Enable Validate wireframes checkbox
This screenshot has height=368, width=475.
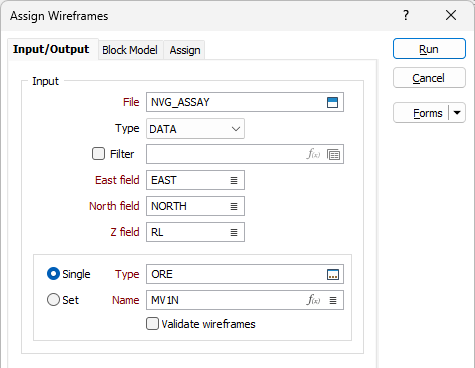[152, 324]
